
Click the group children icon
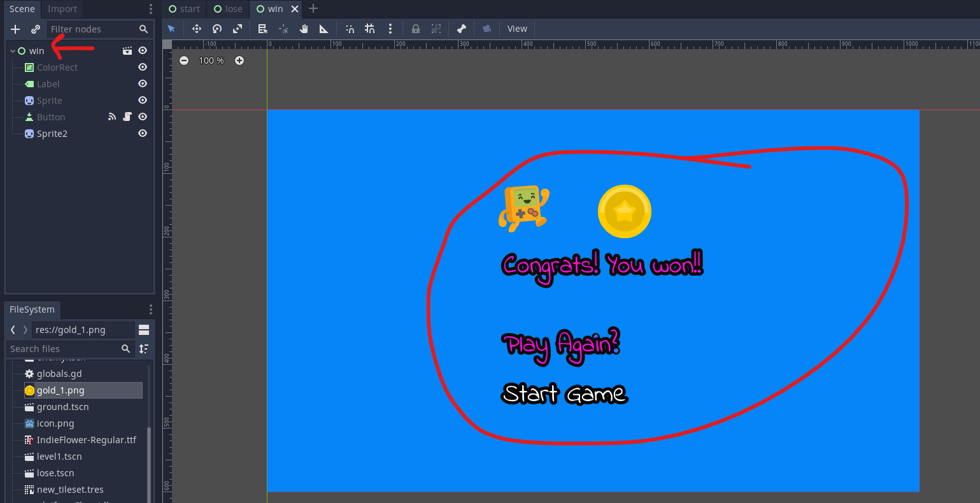pos(436,29)
